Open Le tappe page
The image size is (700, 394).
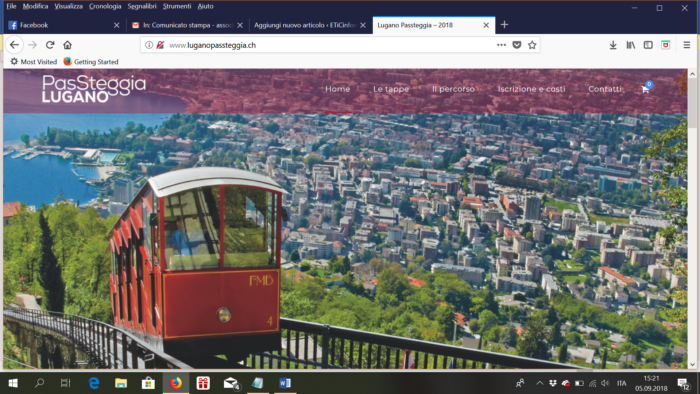[391, 89]
